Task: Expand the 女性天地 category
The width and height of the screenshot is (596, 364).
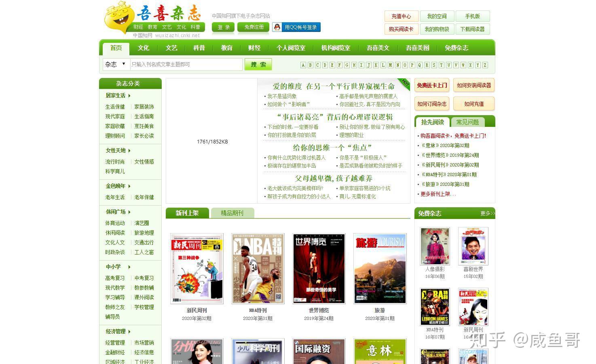Action: tap(118, 150)
